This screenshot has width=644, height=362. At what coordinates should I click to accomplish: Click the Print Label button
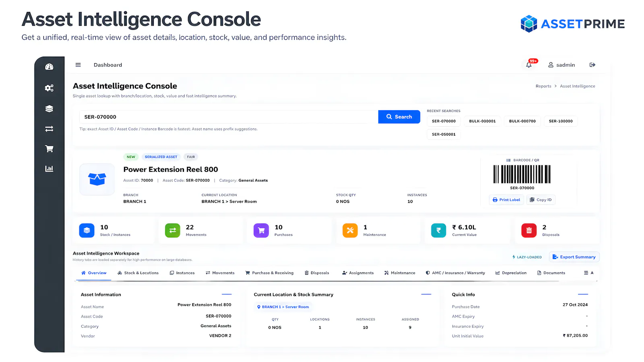506,200
